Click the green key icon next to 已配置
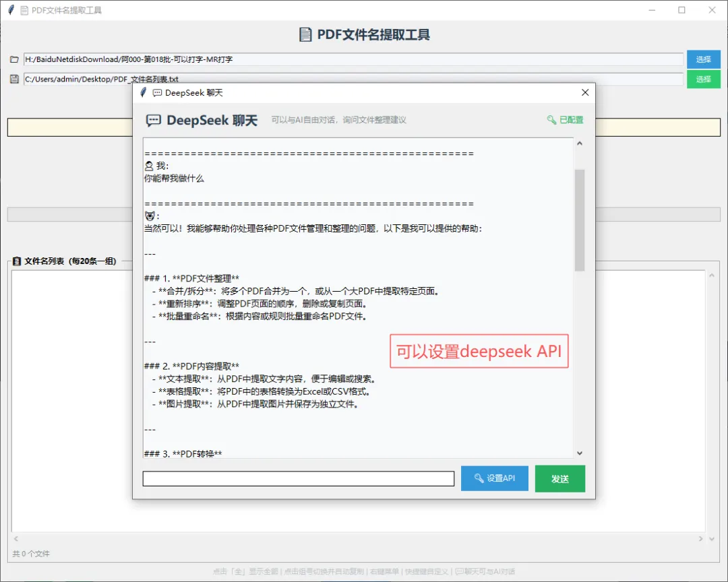 [x=551, y=120]
